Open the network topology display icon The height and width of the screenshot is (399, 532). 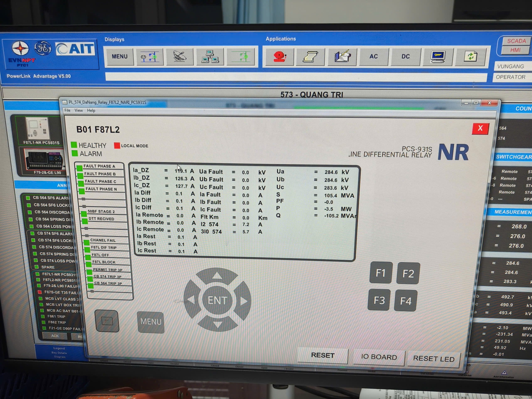[x=210, y=57]
